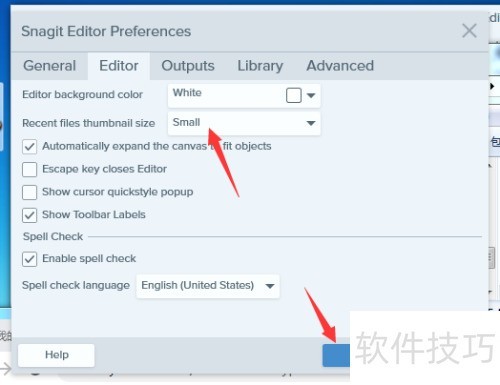Open the Outputs tab
This screenshot has width=500, height=385.
point(188,66)
